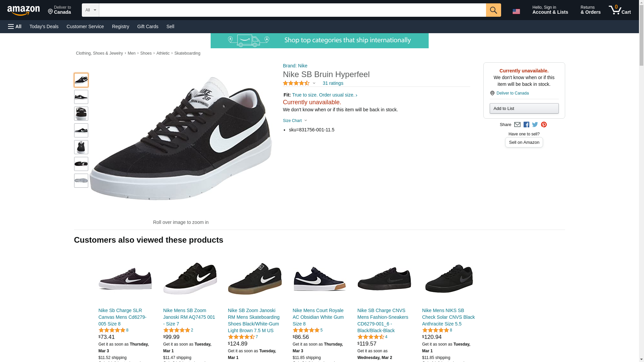
Task: Open the search category All dropdown
Action: click(90, 10)
